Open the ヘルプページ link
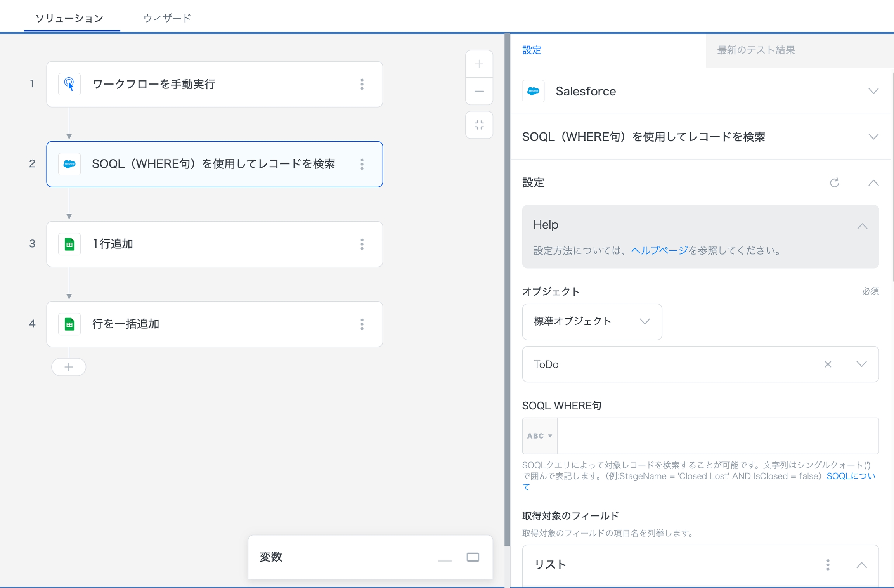Image resolution: width=894 pixels, height=588 pixels. tap(659, 251)
